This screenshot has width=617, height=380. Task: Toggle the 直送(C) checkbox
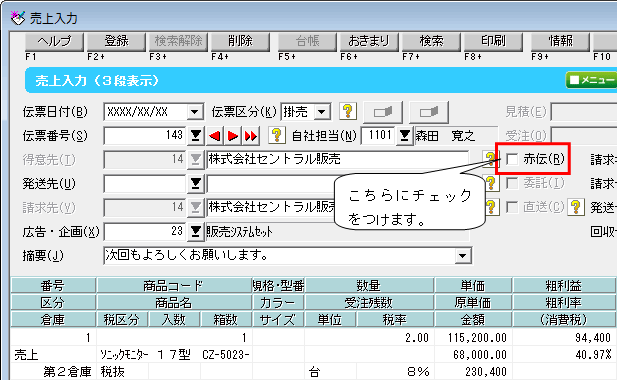(x=512, y=207)
